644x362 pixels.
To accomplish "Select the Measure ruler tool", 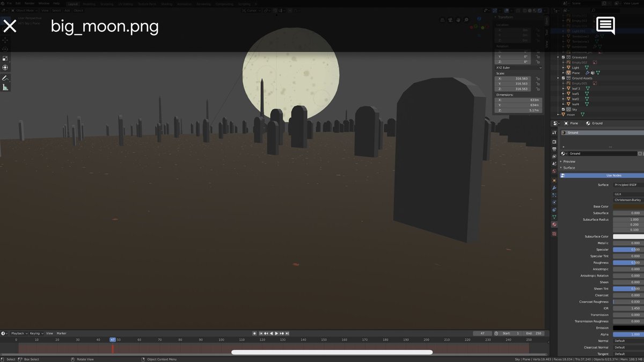I will (x=5, y=87).
